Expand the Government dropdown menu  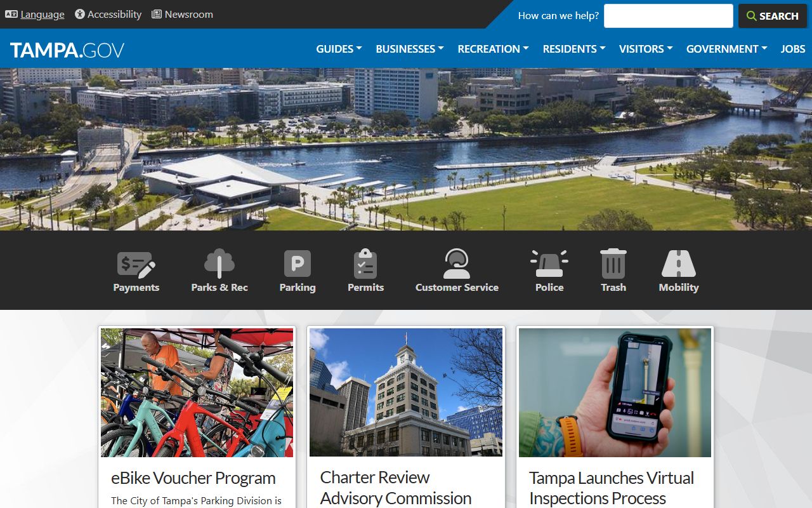(727, 49)
